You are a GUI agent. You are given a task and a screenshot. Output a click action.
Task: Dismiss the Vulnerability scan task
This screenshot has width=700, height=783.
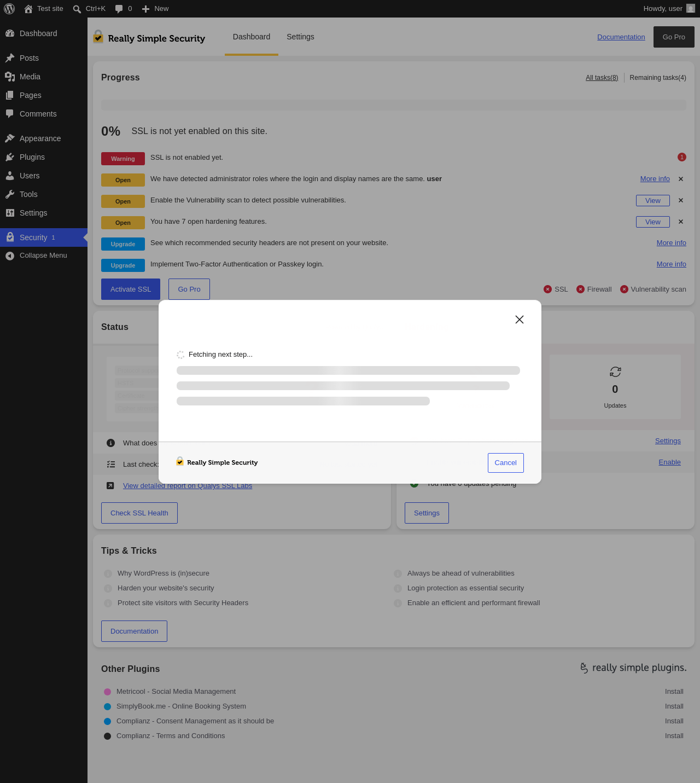pos(681,200)
